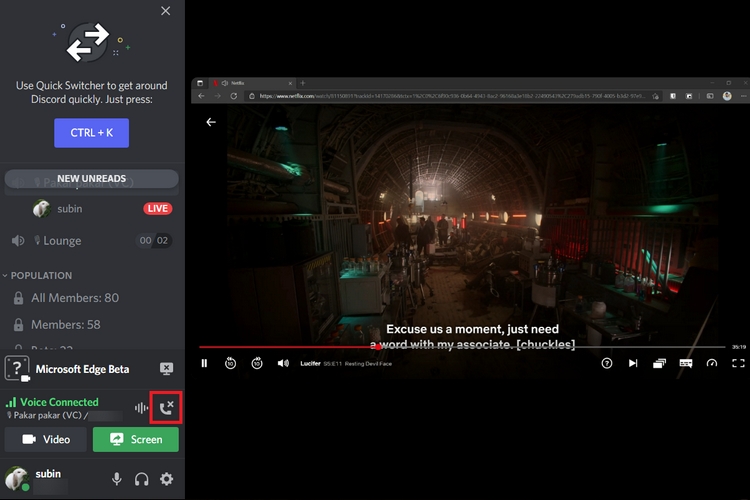Click lock icon beside Members: 58
This screenshot has width=750, height=500.
18,325
